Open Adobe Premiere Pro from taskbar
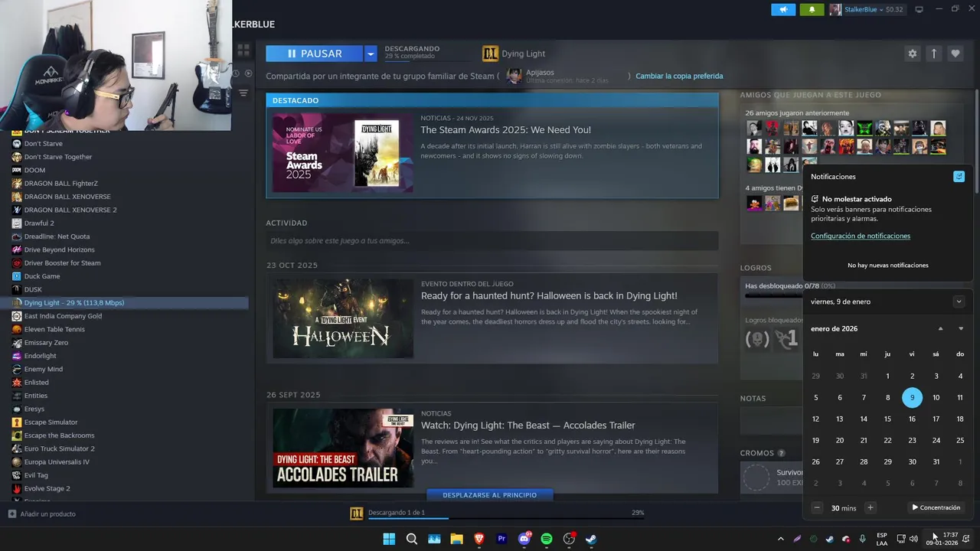 [501, 539]
